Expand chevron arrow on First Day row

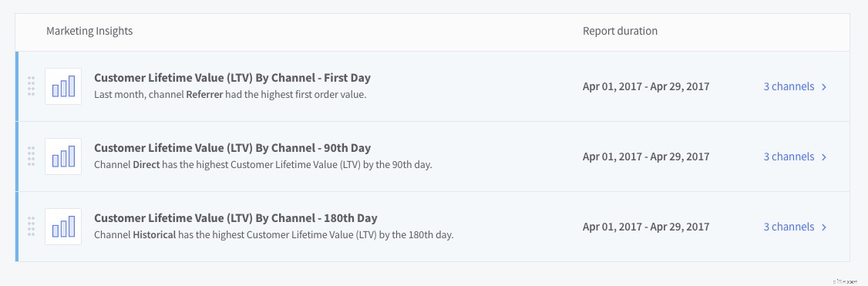[824, 87]
